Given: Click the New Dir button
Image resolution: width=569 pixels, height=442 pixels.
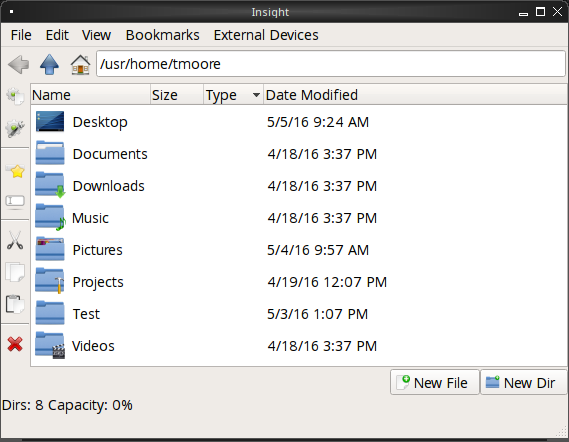Looking at the screenshot, I should point(524,382).
